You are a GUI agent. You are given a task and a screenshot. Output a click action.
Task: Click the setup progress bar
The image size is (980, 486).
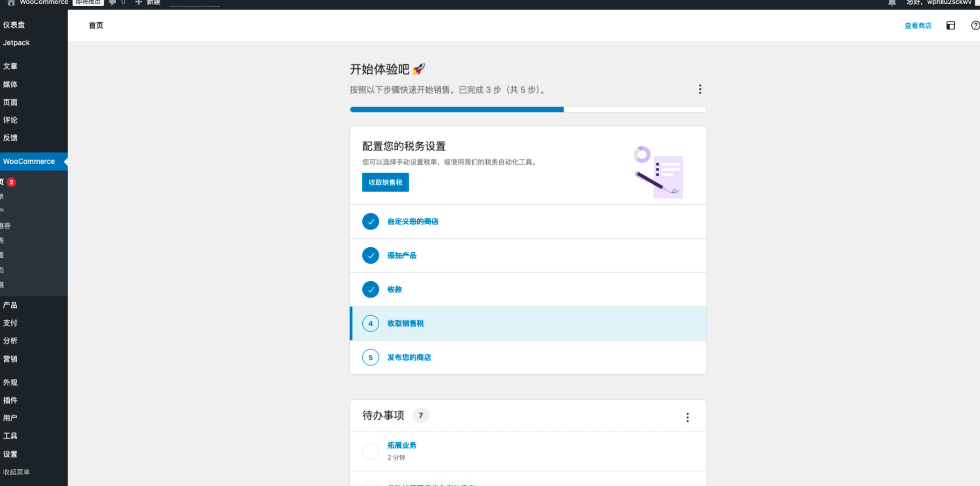click(x=527, y=110)
